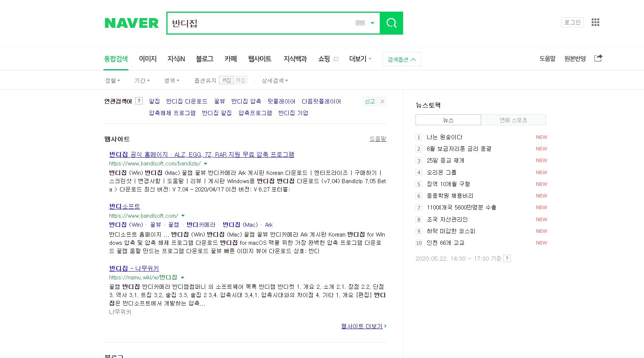Click the 반디카메라 sublink
The height and width of the screenshot is (358, 644).
201,225
